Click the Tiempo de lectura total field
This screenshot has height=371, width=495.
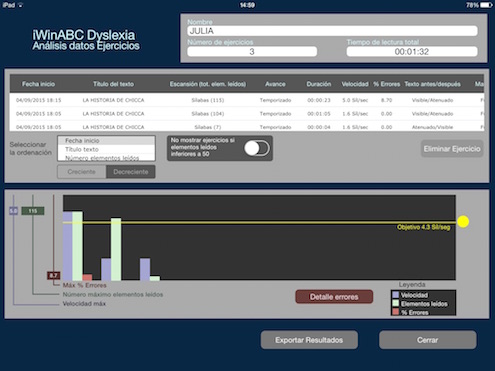412,52
